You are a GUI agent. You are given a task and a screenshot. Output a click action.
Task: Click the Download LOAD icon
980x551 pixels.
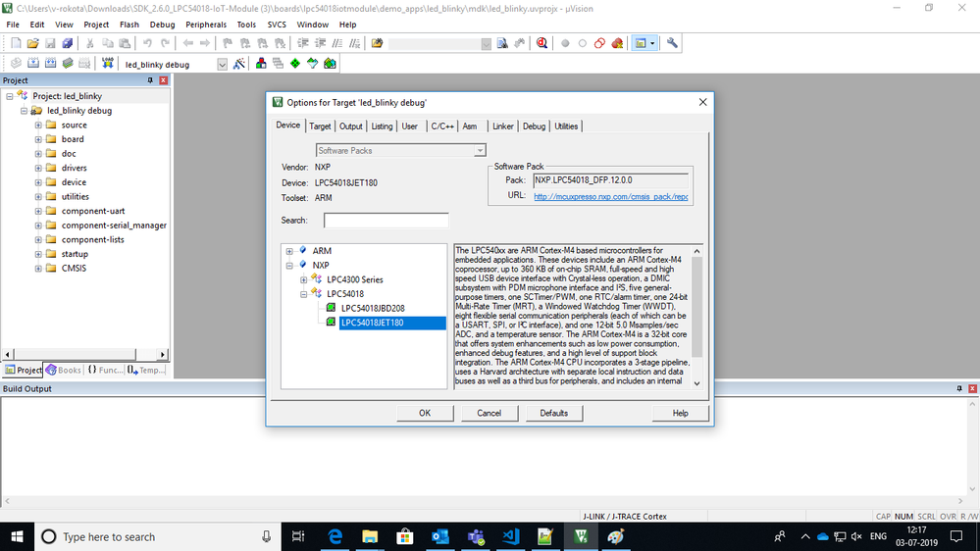(x=108, y=64)
